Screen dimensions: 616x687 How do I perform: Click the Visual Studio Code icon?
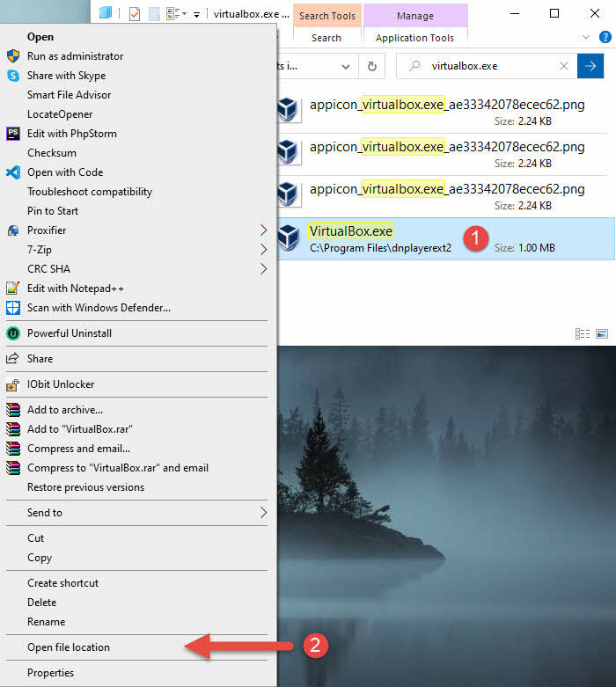pyautogui.click(x=13, y=172)
